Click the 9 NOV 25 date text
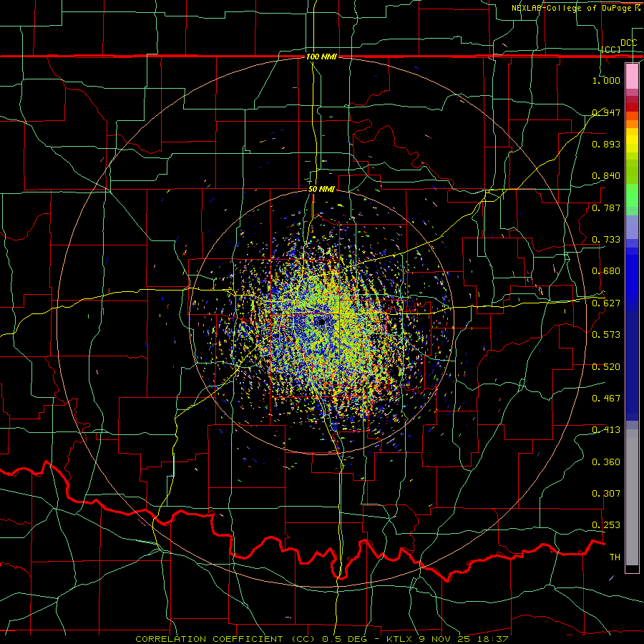Viewport: 644px width, 644px height. coord(446,639)
